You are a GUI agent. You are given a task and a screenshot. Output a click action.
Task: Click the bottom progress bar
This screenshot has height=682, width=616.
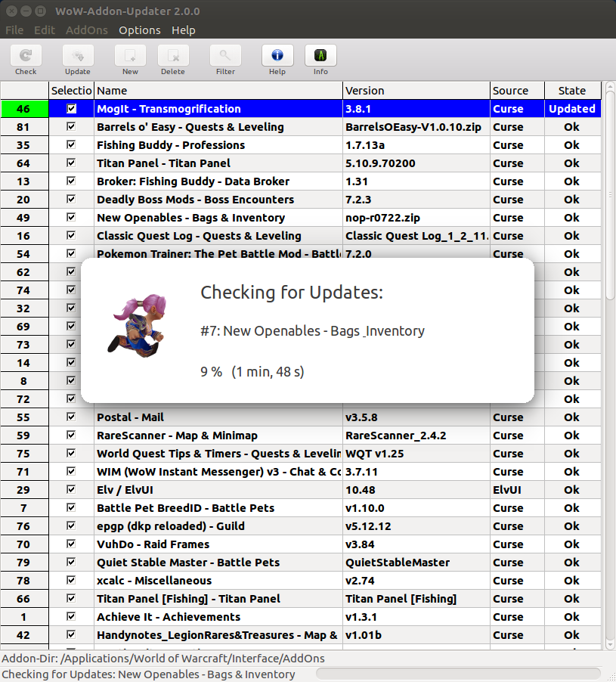(458, 674)
